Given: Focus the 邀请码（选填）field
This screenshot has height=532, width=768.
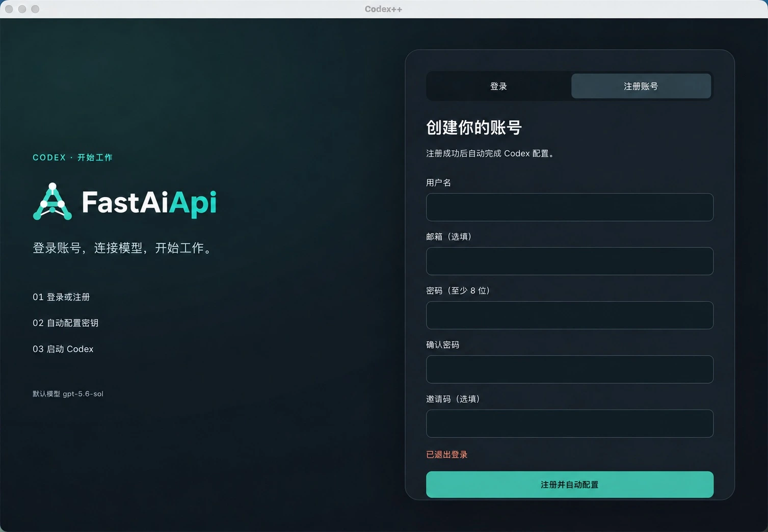Looking at the screenshot, I should click(x=570, y=423).
